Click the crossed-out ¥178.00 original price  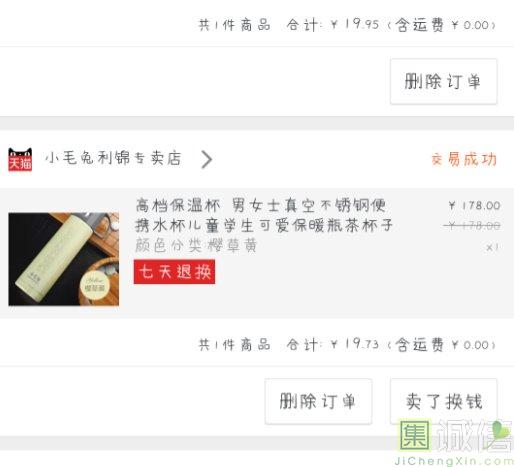pyautogui.click(x=472, y=226)
